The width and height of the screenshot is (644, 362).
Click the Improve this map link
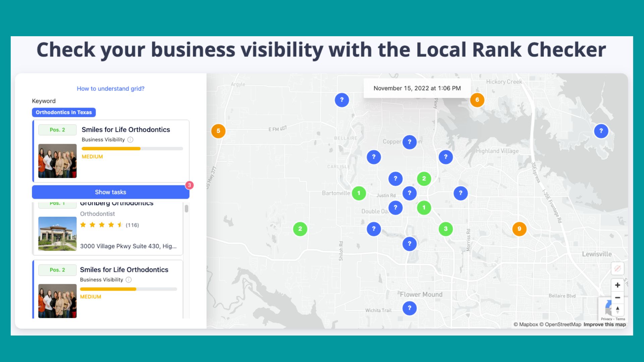pos(604,324)
